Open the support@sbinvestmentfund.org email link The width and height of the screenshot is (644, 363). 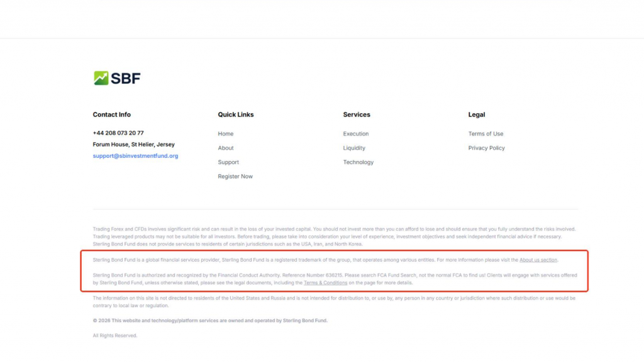point(136,156)
